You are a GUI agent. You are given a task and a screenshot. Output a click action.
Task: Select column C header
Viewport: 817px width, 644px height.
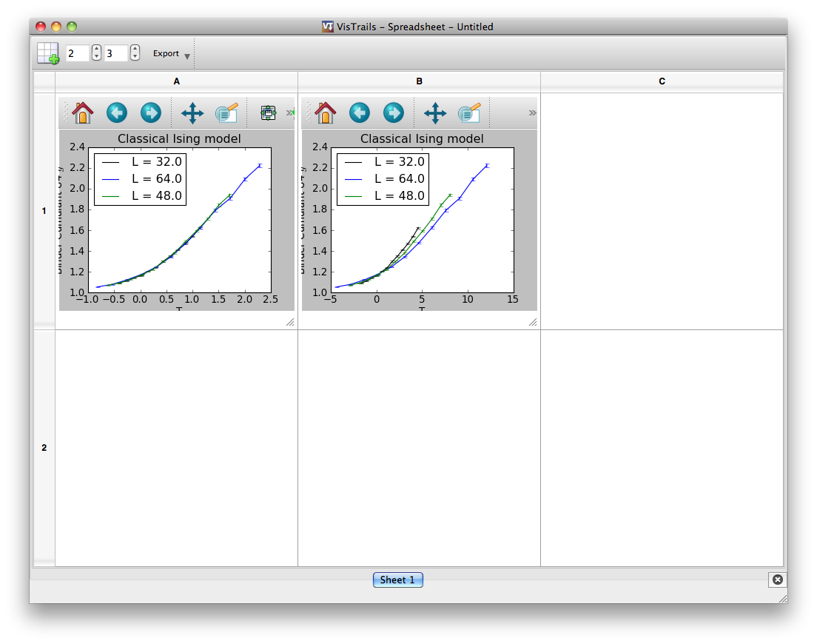[662, 81]
